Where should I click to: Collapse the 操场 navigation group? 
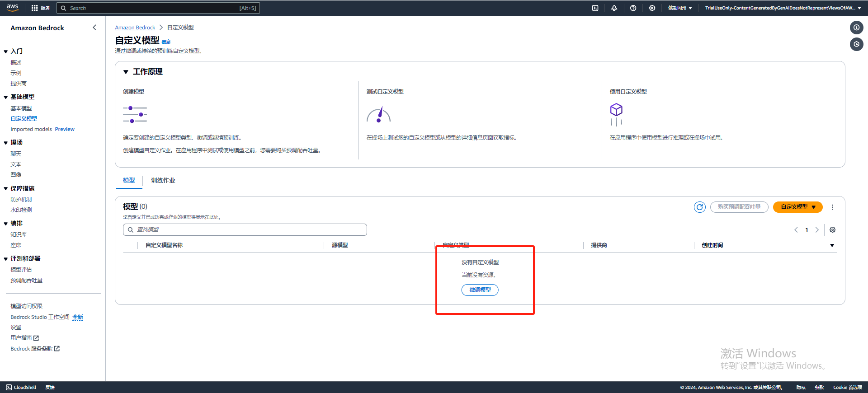click(5, 143)
